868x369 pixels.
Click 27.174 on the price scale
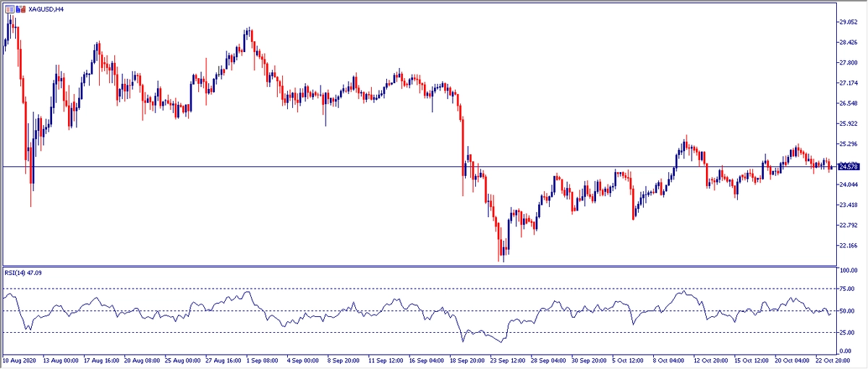coord(847,83)
